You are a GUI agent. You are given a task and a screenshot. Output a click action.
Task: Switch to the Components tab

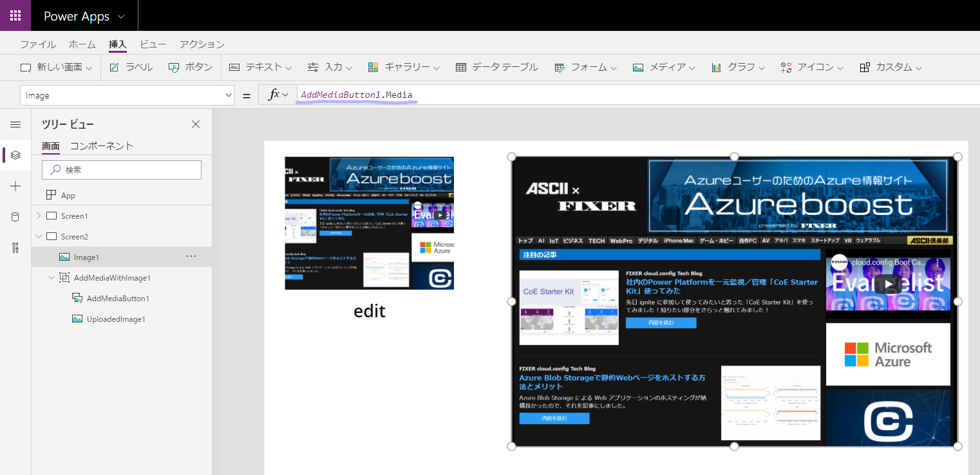[102, 145]
